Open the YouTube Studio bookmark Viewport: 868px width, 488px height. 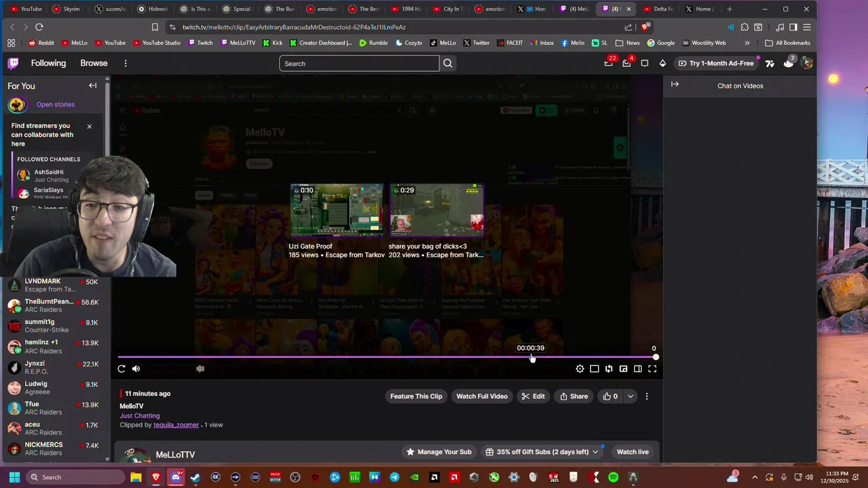pyautogui.click(x=157, y=43)
